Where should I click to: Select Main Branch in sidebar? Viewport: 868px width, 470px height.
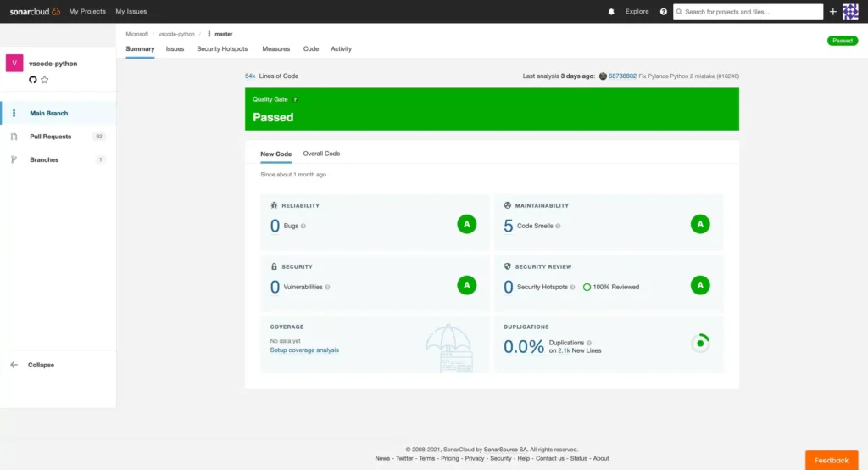coord(58,113)
